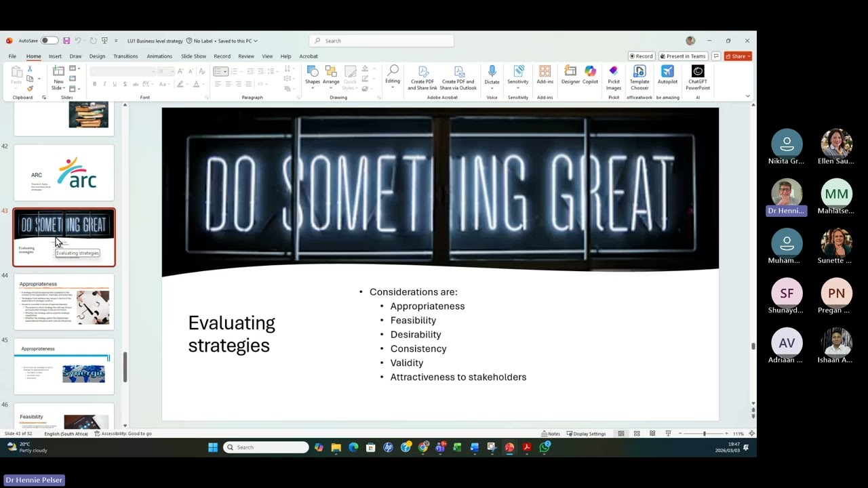Click the New Slide button
This screenshot has width=868, height=488.
(58, 79)
